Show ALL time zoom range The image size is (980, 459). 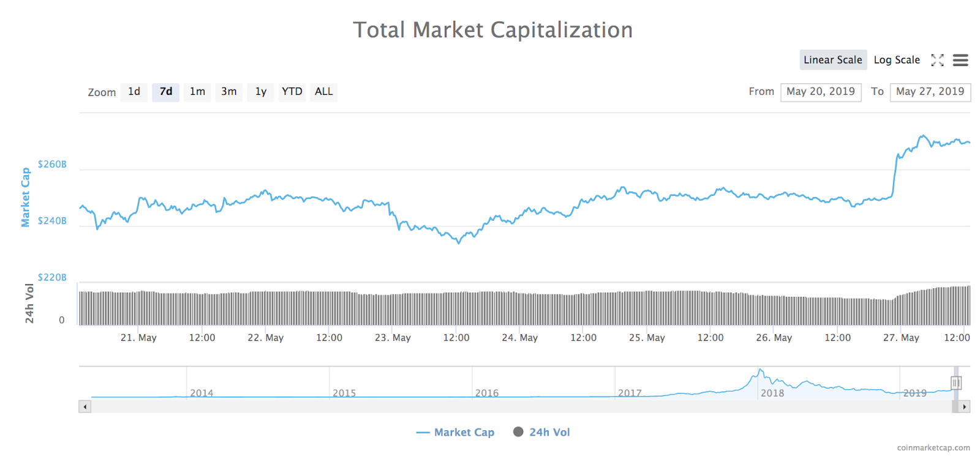coord(324,92)
